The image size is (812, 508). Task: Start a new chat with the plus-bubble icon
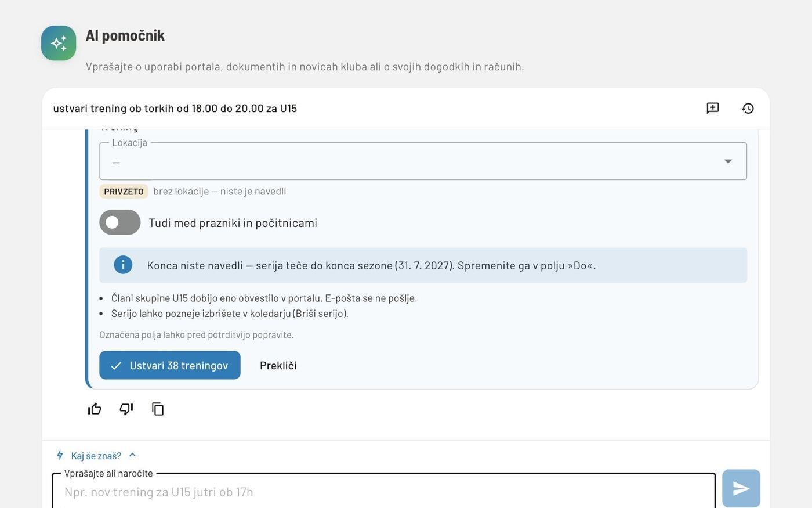pos(713,108)
